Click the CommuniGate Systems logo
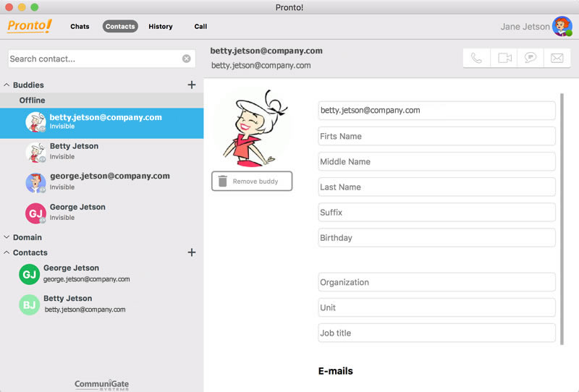The width and height of the screenshot is (579, 392). [x=101, y=385]
